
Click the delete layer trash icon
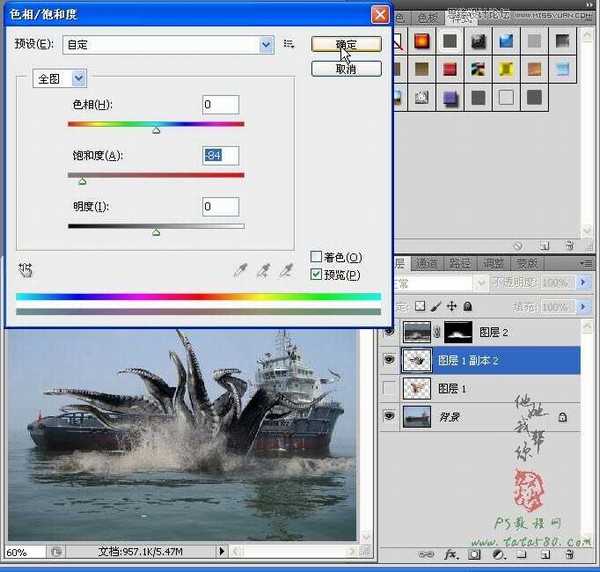568,553
